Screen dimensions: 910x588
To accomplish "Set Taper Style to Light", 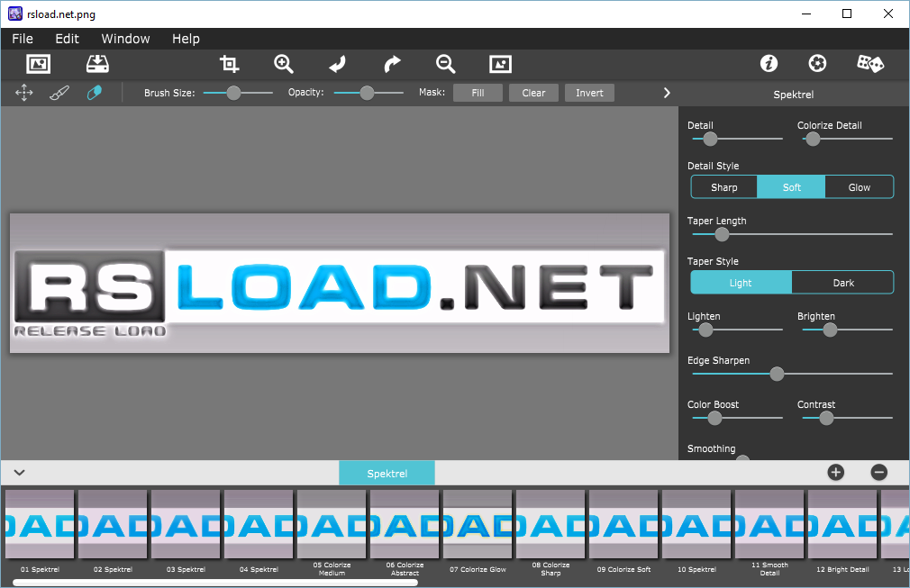I will [x=741, y=283].
